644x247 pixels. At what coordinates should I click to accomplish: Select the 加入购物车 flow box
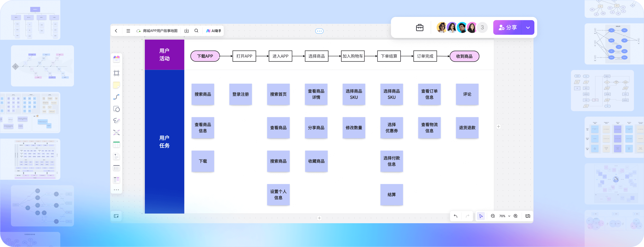(353, 56)
